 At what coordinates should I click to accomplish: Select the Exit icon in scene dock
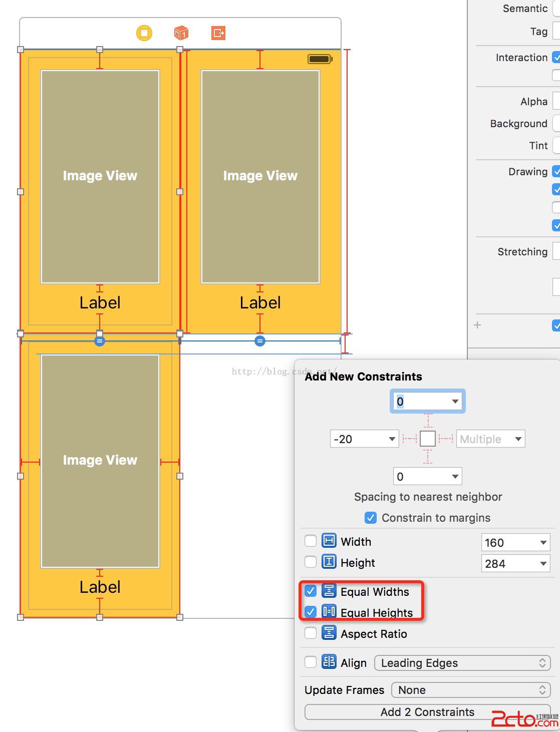click(218, 33)
